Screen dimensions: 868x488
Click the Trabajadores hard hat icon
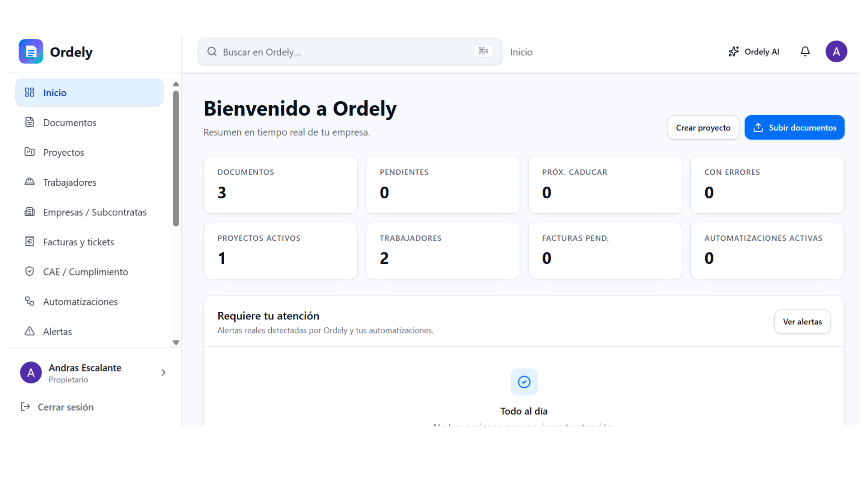(29, 182)
